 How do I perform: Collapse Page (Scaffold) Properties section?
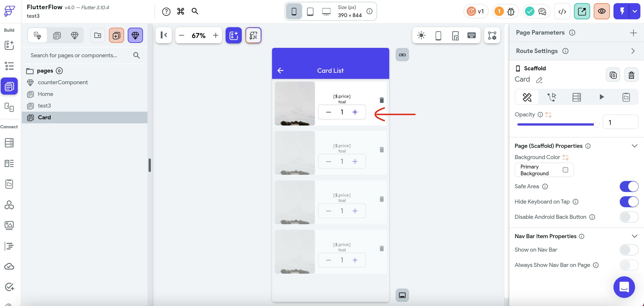click(x=634, y=146)
